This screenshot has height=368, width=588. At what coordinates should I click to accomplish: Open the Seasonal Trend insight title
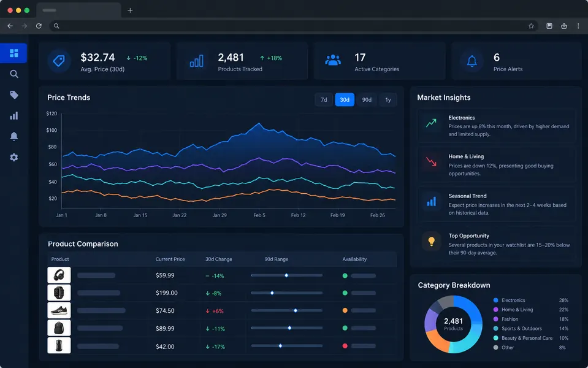tap(468, 196)
